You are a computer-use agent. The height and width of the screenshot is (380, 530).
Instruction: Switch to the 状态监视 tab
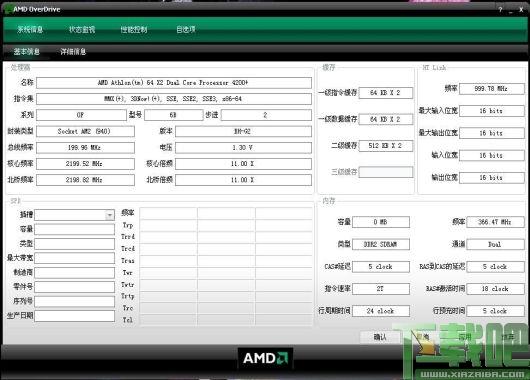tap(82, 30)
